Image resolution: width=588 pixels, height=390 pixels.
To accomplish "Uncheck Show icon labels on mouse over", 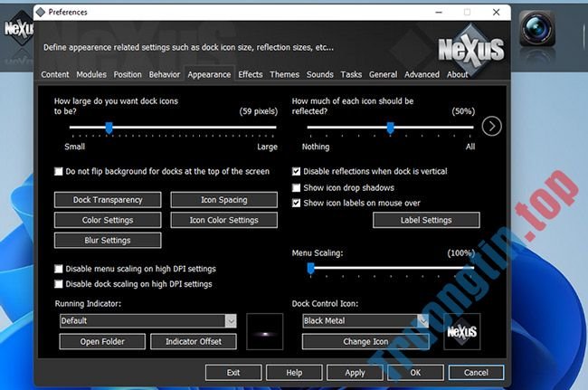I will pos(296,203).
